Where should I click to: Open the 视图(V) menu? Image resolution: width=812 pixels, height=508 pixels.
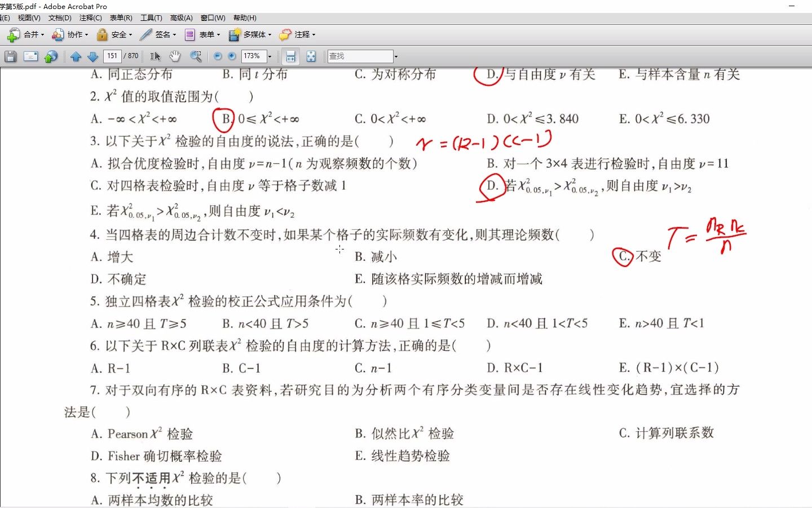click(29, 18)
